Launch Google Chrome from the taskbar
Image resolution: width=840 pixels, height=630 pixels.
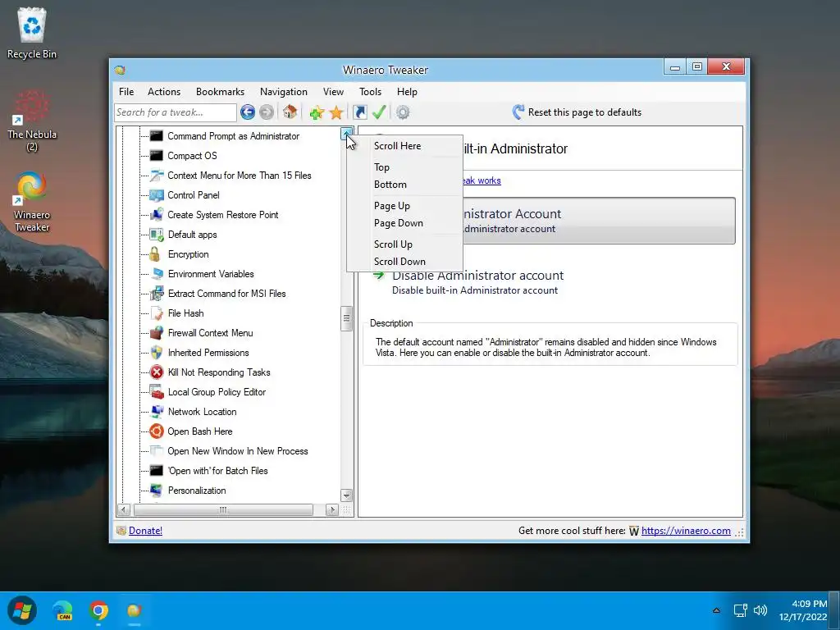98,610
